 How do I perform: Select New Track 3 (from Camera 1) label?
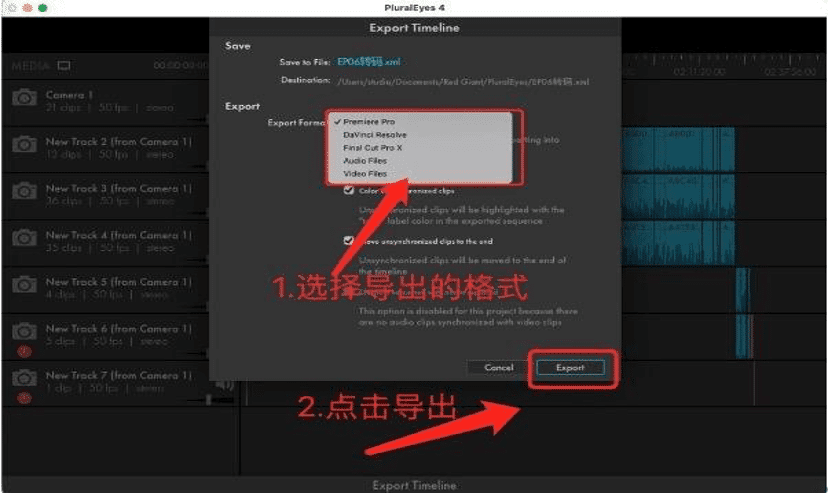(119, 188)
